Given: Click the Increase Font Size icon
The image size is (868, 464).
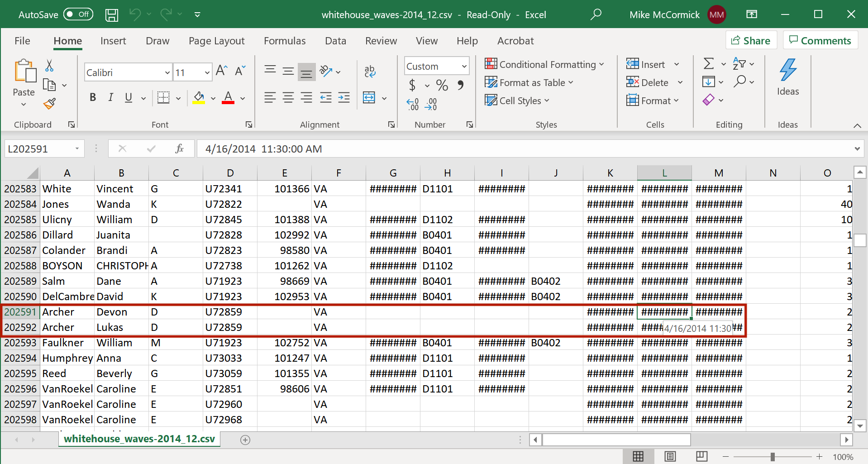Looking at the screenshot, I should tap(221, 71).
